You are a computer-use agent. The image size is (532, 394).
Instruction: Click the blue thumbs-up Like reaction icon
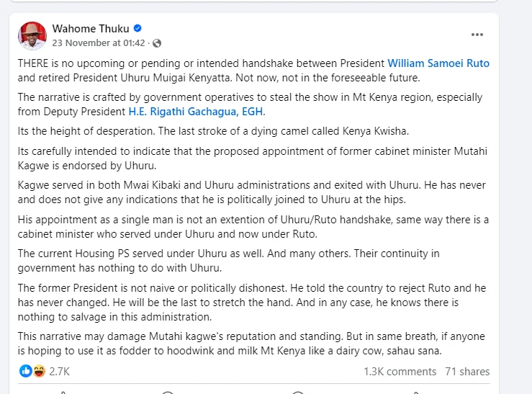pos(25,371)
